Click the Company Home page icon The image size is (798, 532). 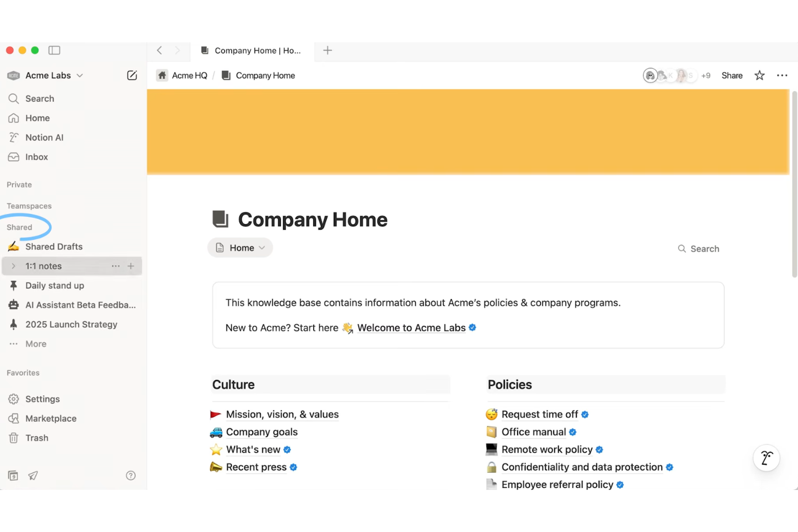point(220,219)
